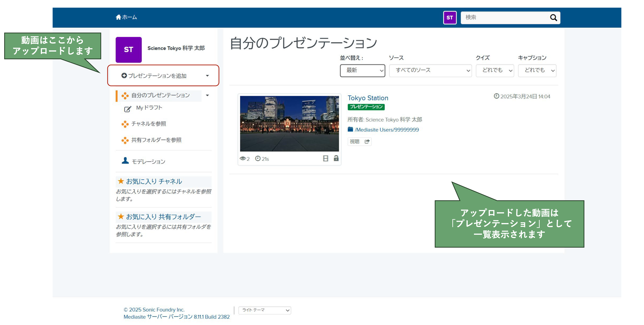This screenshot has width=644, height=325.
Task: Open 共有フォルダーを参照 in sidebar
Action: 156,140
